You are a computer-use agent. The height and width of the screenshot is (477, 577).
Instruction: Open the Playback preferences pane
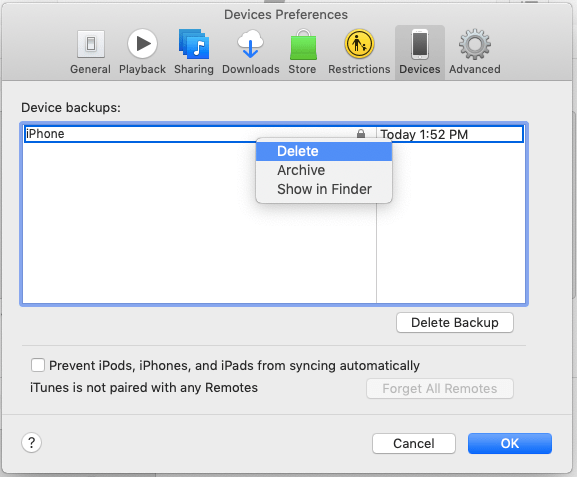click(x=142, y=53)
